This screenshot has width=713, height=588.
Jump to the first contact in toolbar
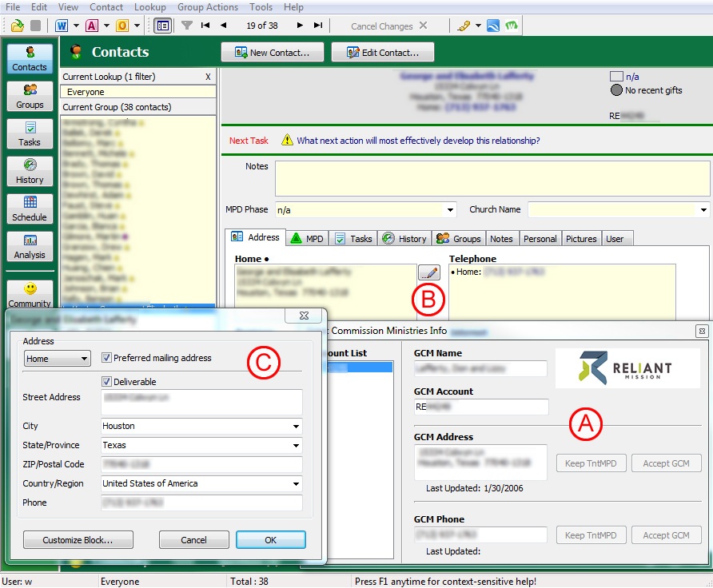pyautogui.click(x=205, y=26)
